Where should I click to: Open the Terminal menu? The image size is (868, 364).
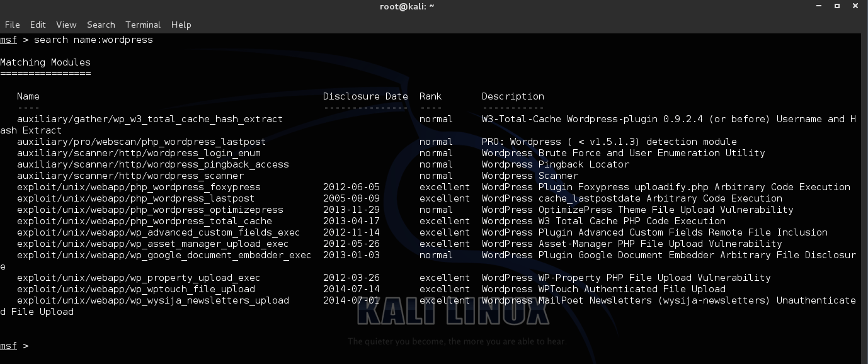tap(142, 25)
